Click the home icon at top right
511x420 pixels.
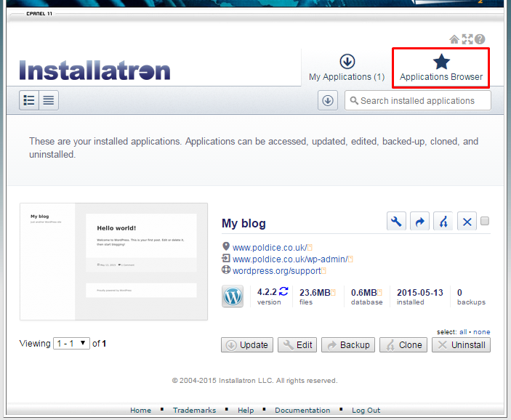pos(454,39)
